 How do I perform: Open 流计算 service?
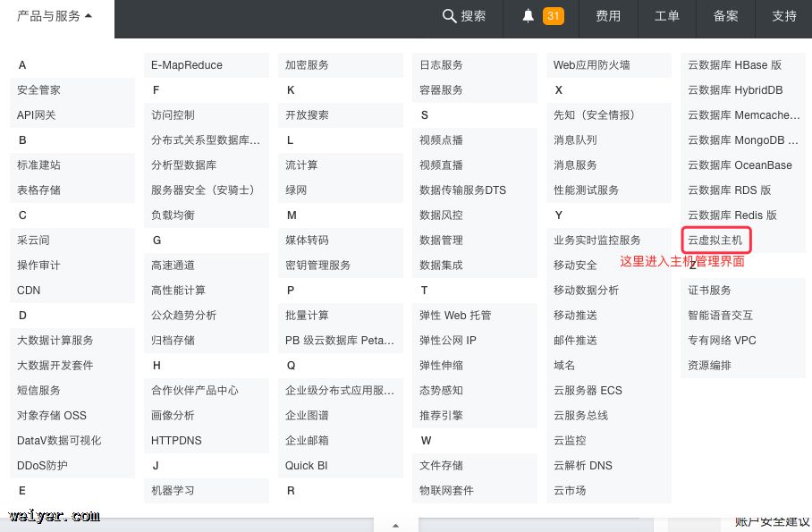click(301, 165)
